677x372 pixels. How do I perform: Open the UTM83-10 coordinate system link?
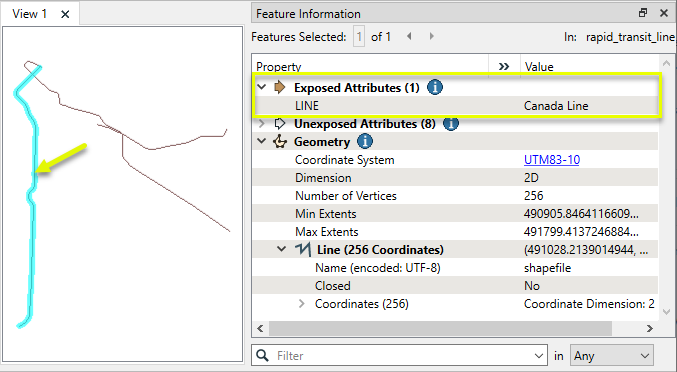point(552,160)
